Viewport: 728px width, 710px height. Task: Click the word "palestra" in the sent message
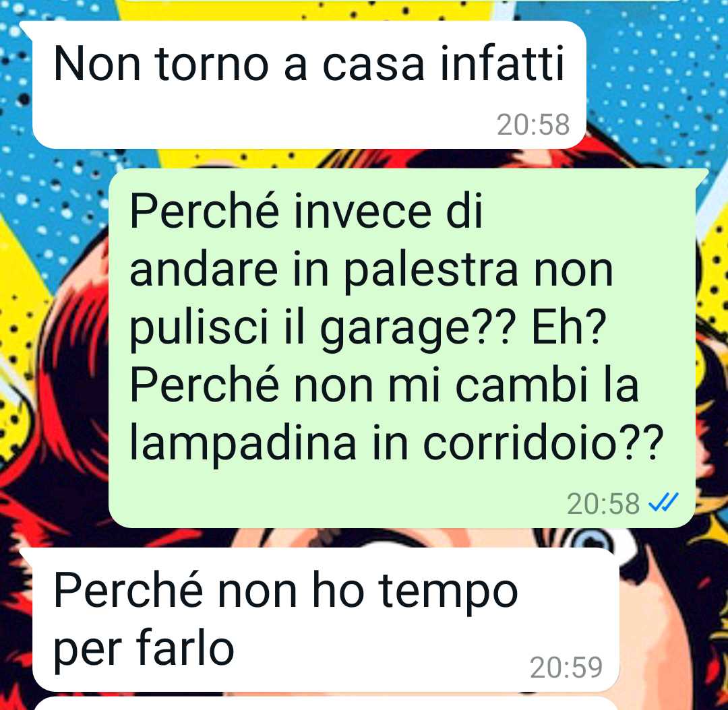430,272
